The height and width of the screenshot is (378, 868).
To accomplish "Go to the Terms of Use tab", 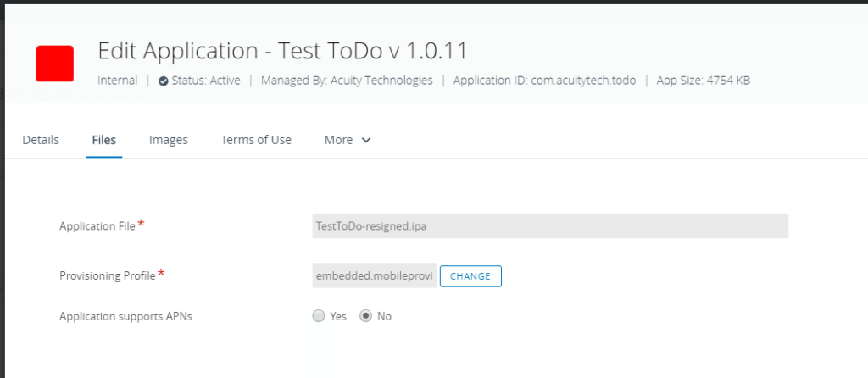I will coord(256,140).
